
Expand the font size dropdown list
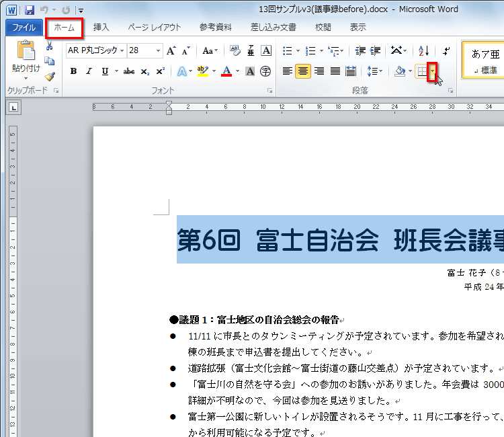tap(159, 50)
